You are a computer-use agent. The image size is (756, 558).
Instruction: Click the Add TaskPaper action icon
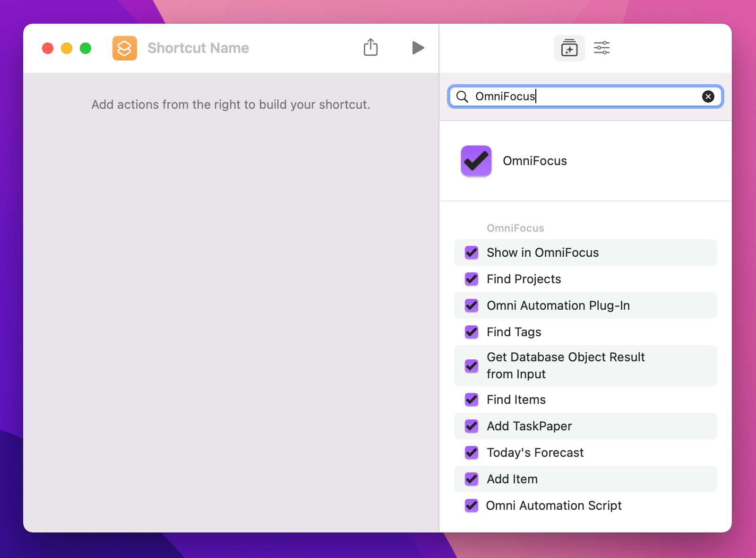click(472, 426)
